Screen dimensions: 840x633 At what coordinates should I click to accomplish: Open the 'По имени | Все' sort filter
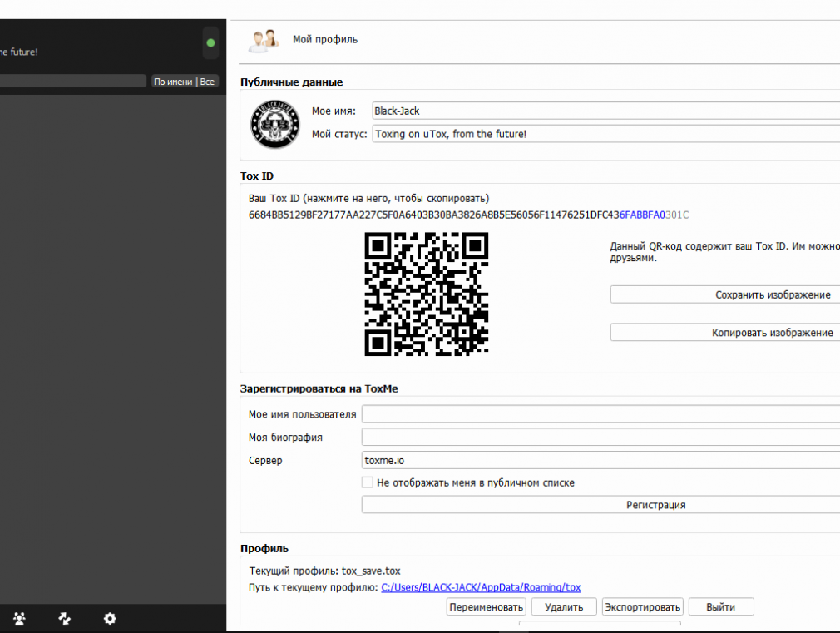(185, 82)
